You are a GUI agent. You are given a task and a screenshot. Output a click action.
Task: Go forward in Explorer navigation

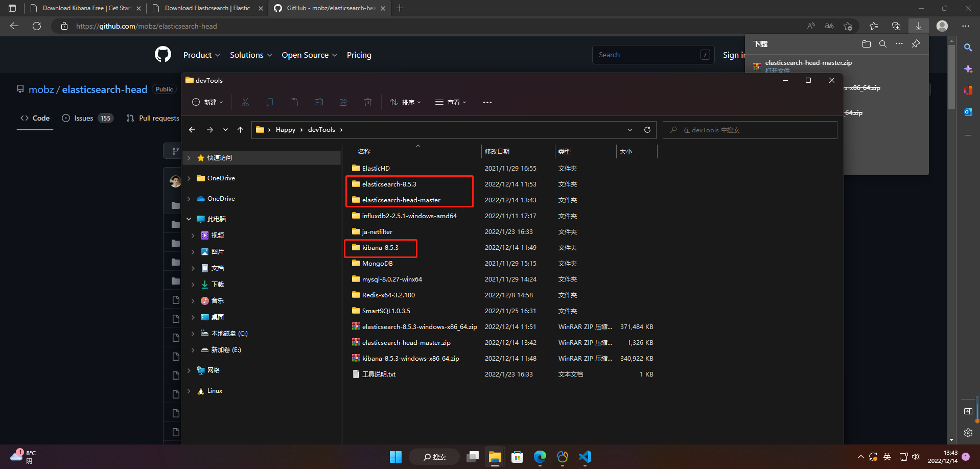pyautogui.click(x=210, y=130)
